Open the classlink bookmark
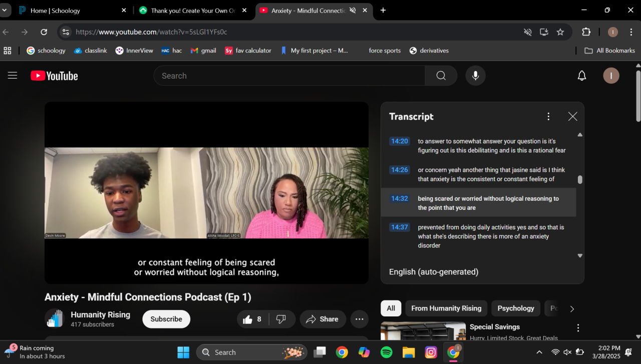Viewport: 641px width, 364px height. point(91,51)
